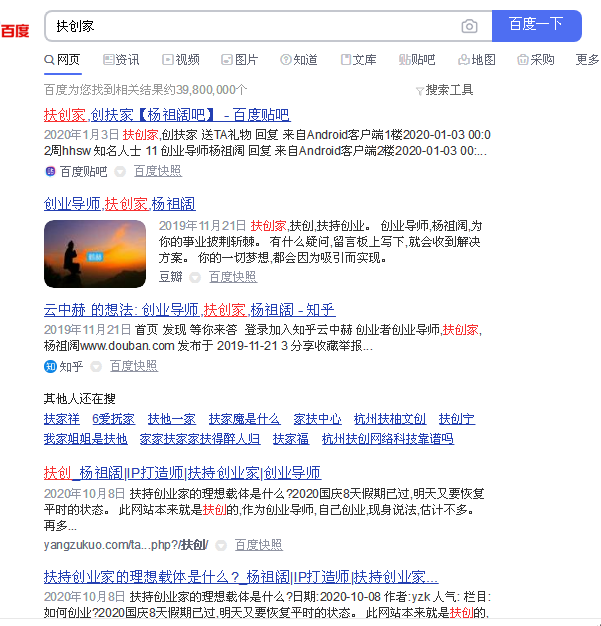Expand the arrow beside the yangzukuo.com URL
The height and width of the screenshot is (626, 601).
point(221,545)
